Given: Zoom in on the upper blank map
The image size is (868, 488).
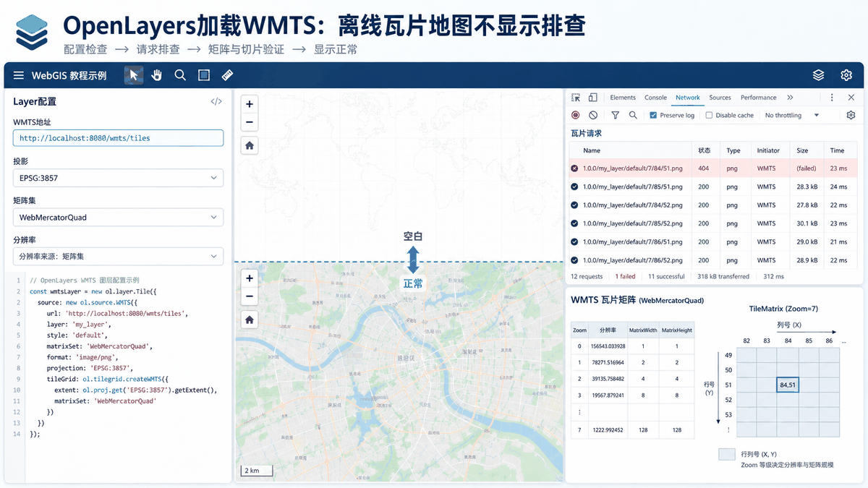Looking at the screenshot, I should [x=250, y=104].
